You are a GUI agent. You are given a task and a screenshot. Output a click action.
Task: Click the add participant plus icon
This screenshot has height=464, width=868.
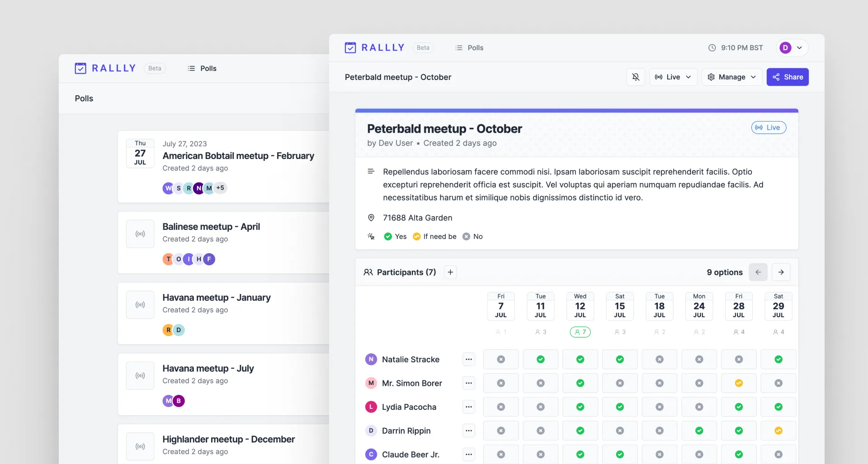tap(450, 272)
